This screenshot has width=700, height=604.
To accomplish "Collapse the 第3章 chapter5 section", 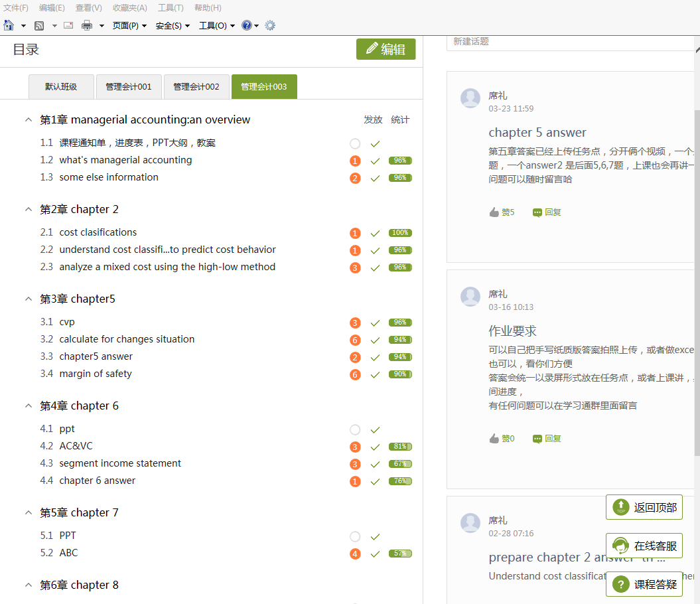I will (28, 299).
